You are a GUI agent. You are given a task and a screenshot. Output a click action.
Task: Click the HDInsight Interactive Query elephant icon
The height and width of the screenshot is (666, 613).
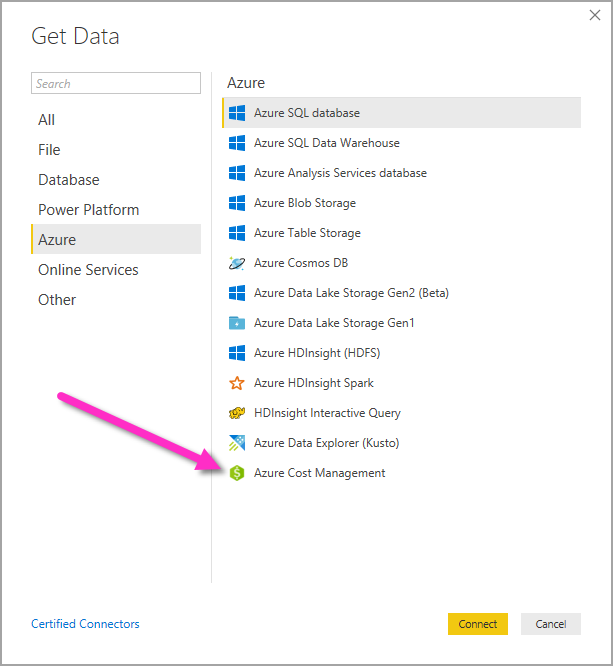(237, 413)
